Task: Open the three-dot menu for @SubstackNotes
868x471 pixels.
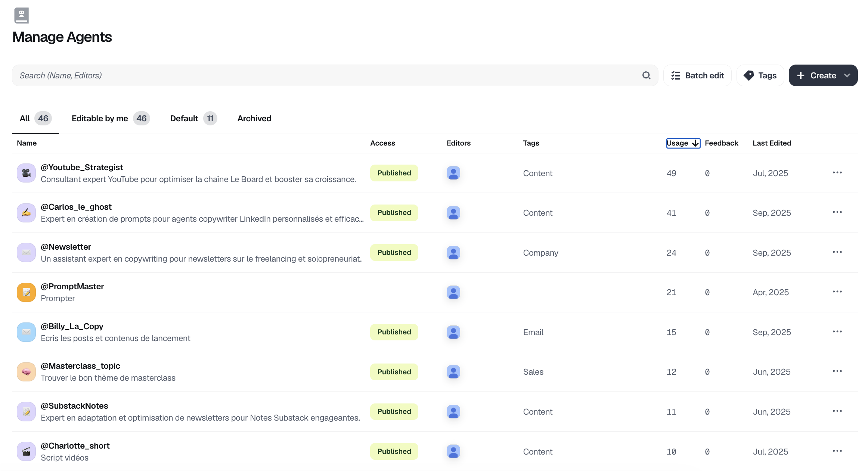Action: point(837,411)
